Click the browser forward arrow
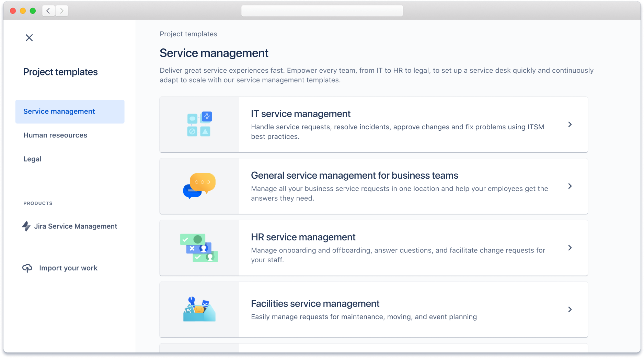Image resolution: width=644 pixels, height=358 pixels. click(61, 11)
